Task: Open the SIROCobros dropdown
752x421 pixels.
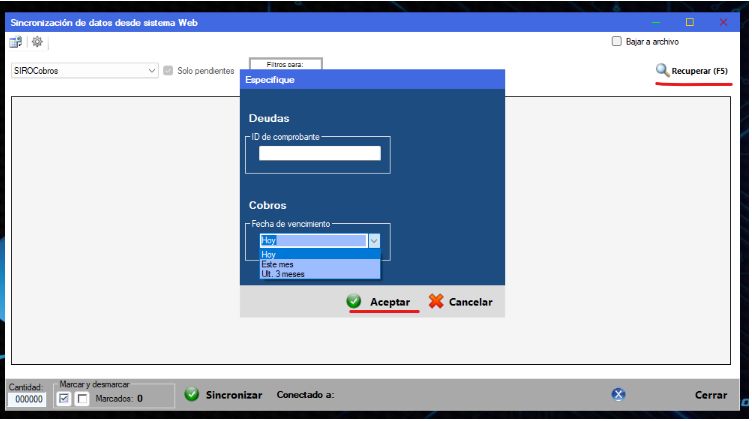Action: [x=85, y=70]
